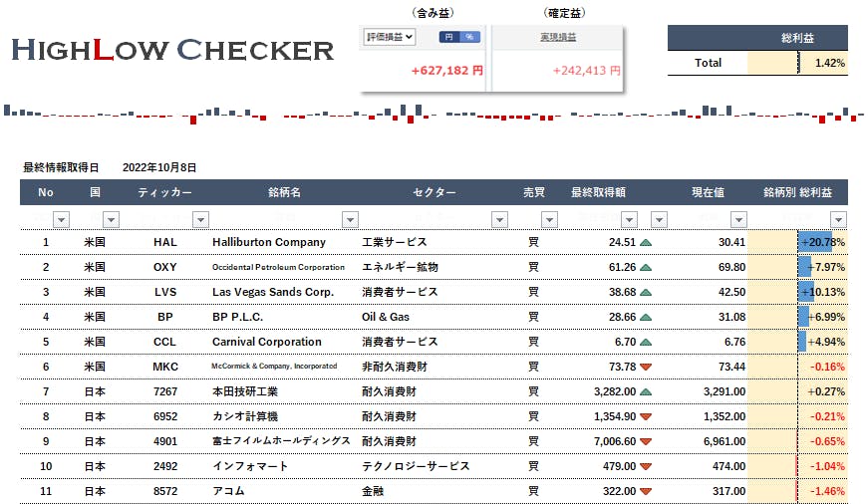The width and height of the screenshot is (868, 504).
Task: Click the green up arrow beside 61.26
Action: pos(646,267)
